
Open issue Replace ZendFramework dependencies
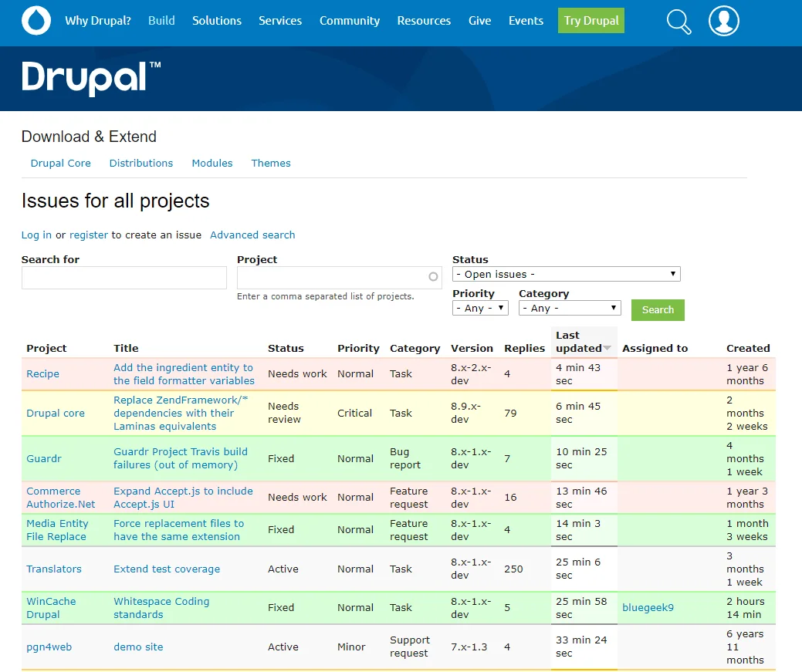click(x=181, y=414)
